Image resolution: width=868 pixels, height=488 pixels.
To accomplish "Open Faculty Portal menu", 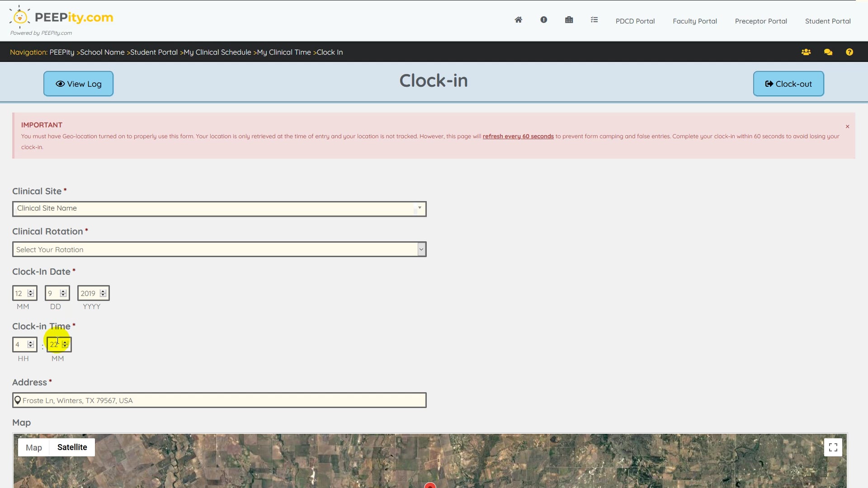I will (x=694, y=21).
